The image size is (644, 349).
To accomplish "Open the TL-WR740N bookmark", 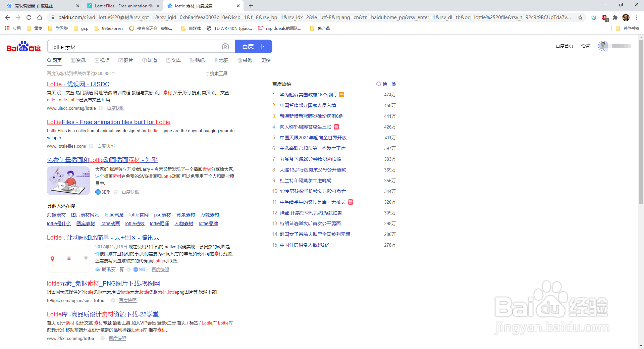I will coord(229,29).
